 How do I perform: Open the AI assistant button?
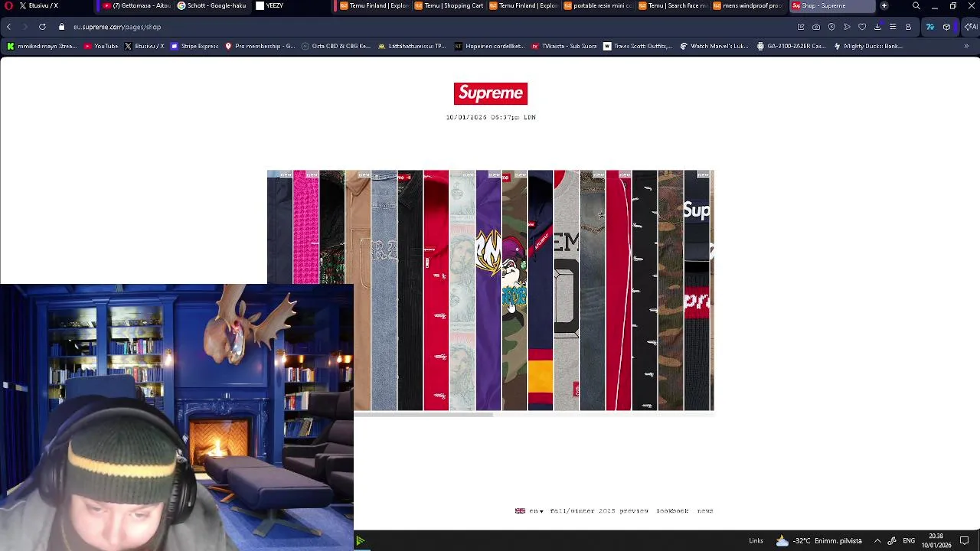[970, 27]
